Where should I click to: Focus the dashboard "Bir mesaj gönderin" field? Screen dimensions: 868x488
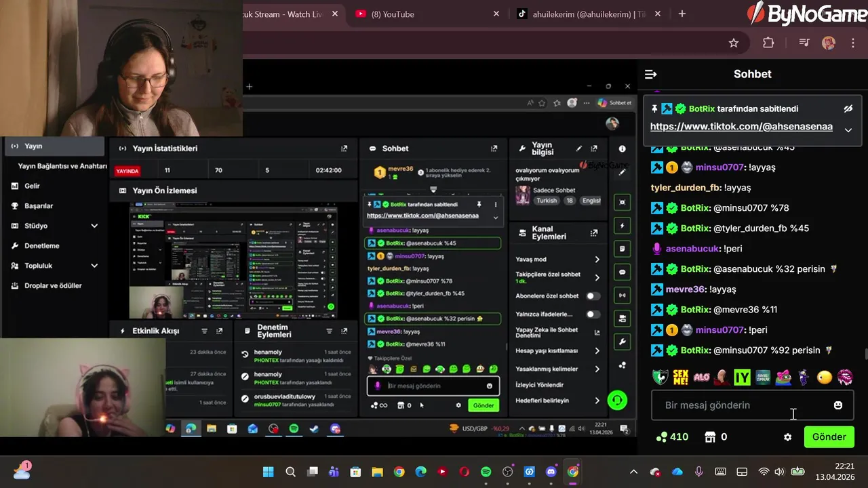pos(433,386)
